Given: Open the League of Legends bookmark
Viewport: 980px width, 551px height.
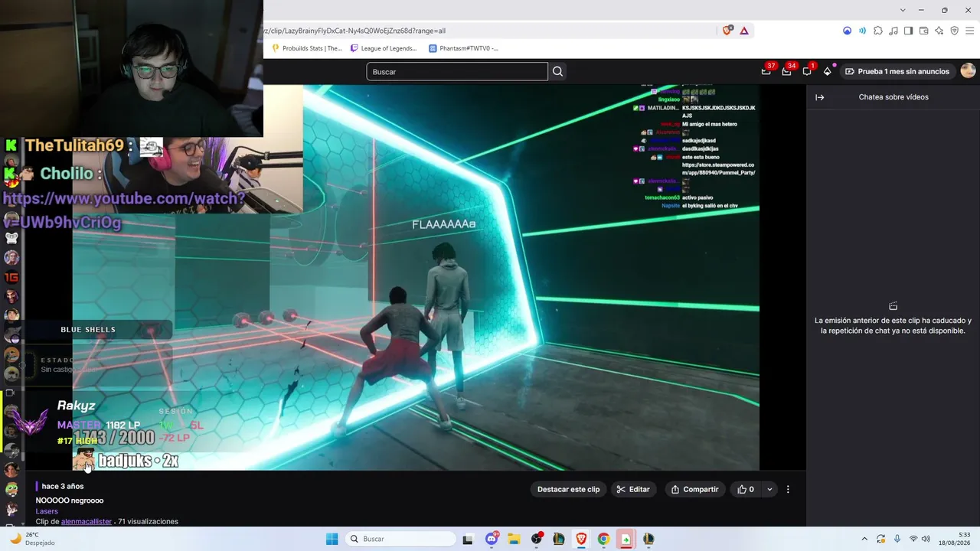Looking at the screenshot, I should coord(384,48).
